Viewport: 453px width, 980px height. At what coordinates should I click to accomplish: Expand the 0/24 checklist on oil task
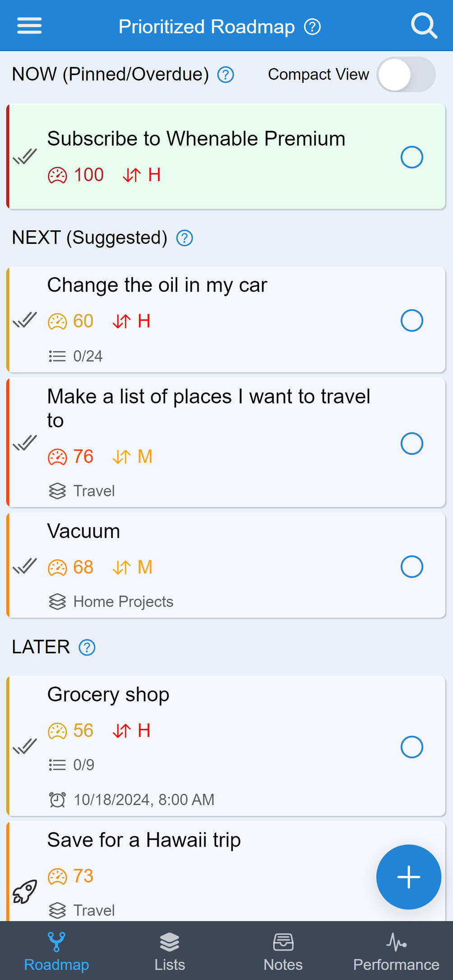point(76,357)
